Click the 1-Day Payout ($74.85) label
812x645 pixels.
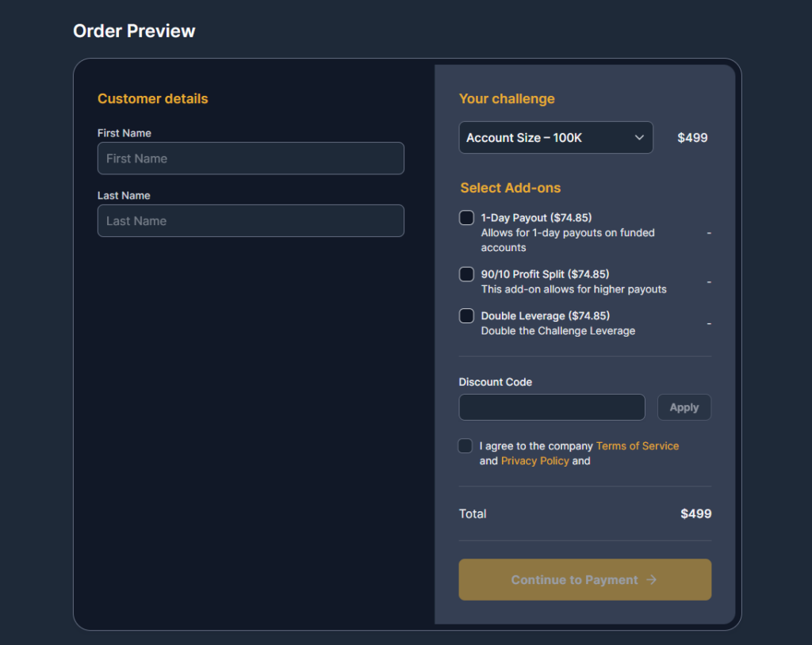[x=536, y=218]
